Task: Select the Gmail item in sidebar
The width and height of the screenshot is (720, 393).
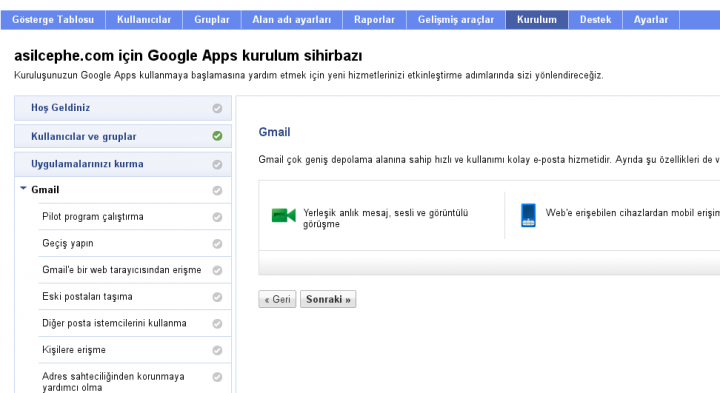Action: coord(45,190)
